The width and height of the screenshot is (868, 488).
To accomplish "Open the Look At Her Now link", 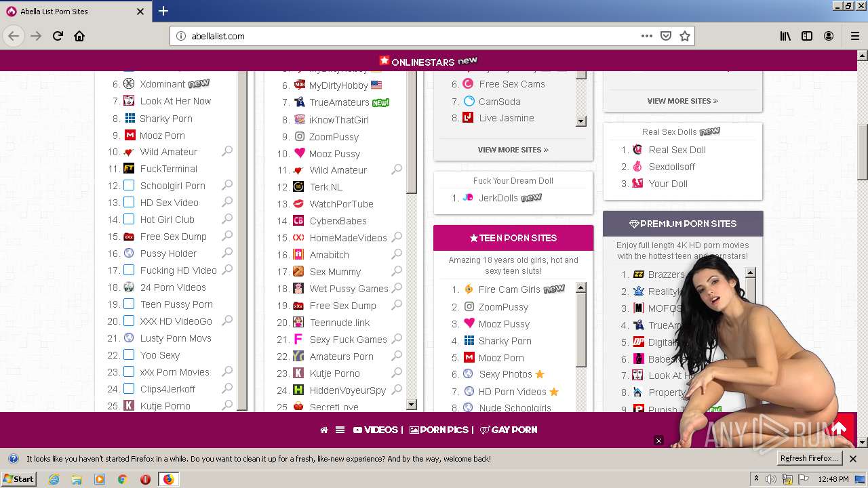I will point(176,101).
